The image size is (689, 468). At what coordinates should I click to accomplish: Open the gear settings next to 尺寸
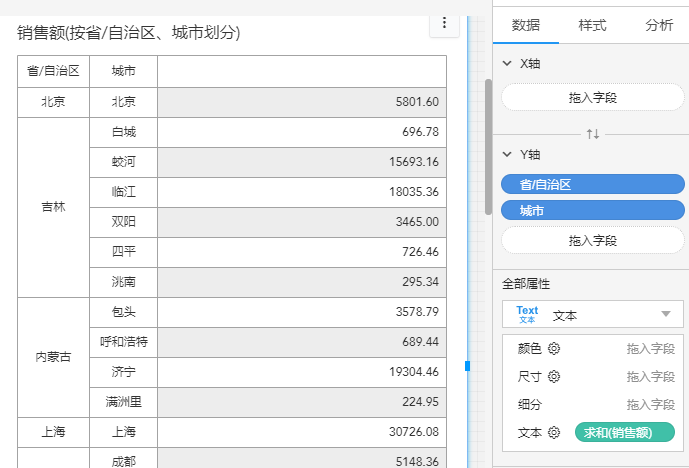[553, 377]
